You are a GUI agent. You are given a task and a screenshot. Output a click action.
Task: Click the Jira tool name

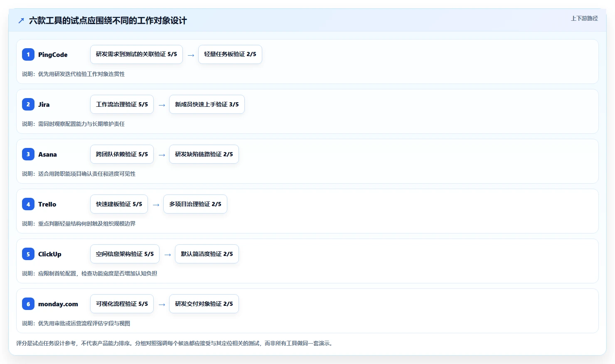coord(44,104)
